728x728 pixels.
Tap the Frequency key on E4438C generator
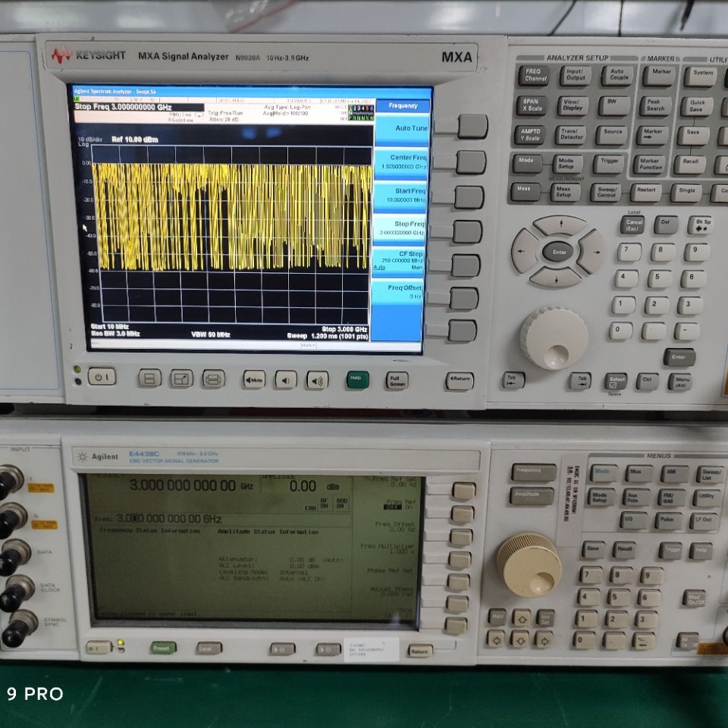(533, 472)
